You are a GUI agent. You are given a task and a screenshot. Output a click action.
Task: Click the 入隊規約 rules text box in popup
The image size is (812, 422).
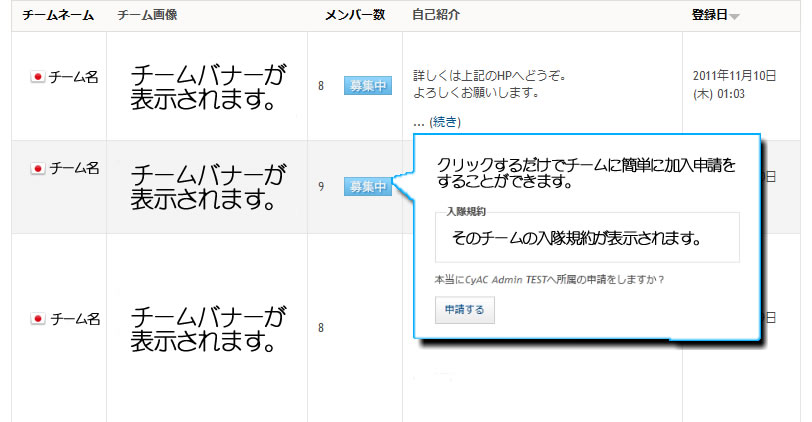point(587,239)
